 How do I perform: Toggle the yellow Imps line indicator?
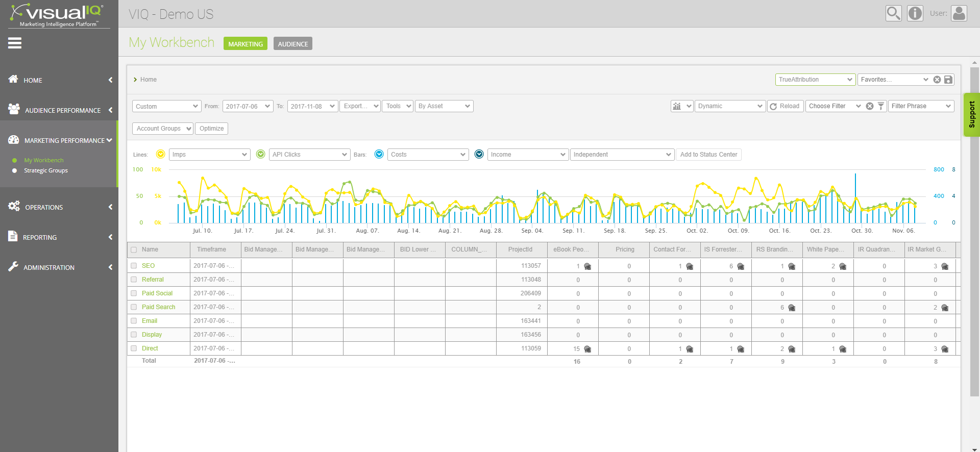click(160, 154)
